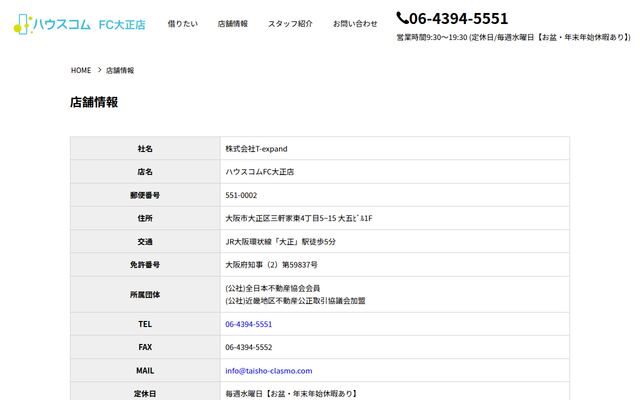Select (公社)全日本不動産協会会員 line
The width and height of the screenshot is (640, 400).
273,288
